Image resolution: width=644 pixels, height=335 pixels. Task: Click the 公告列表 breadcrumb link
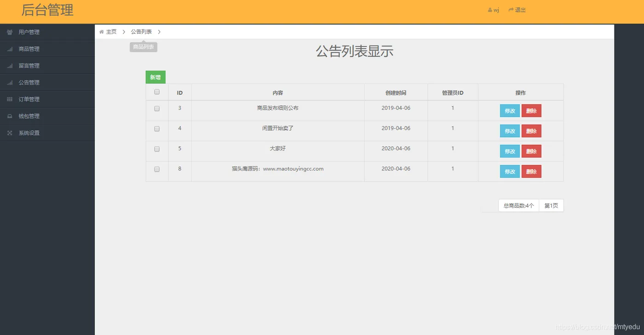pos(141,32)
